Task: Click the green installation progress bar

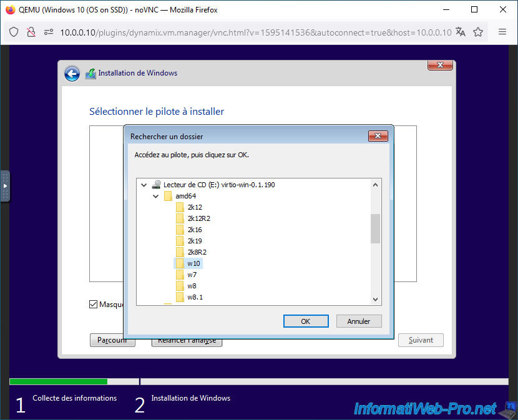Action: click(59, 382)
